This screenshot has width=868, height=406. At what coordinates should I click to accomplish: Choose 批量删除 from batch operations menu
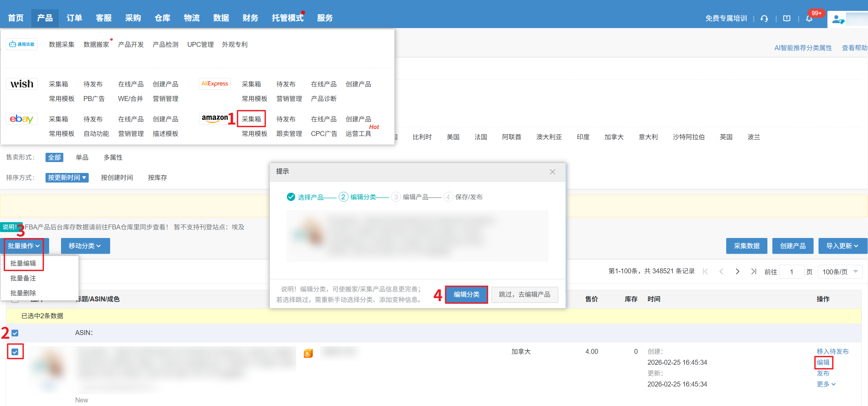(23, 293)
